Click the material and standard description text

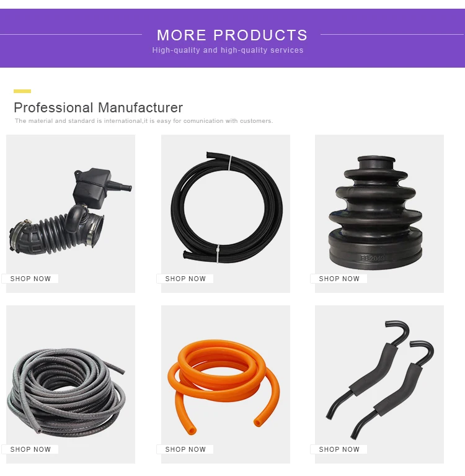coord(144,121)
